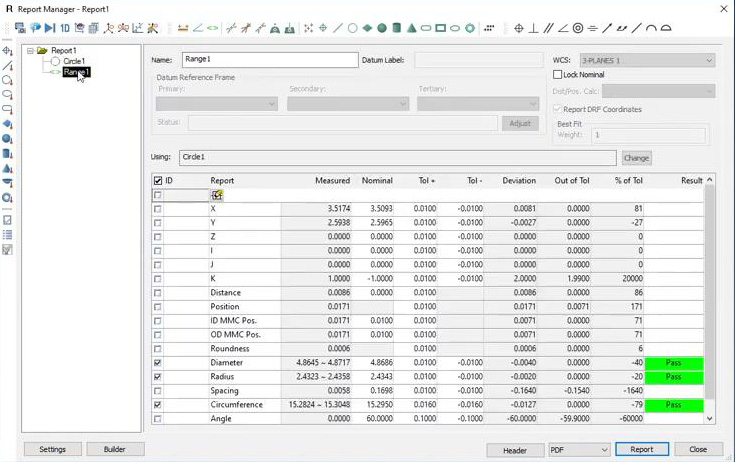Click the table scrollbar down arrow
The width and height of the screenshot is (735, 462).
[709, 418]
